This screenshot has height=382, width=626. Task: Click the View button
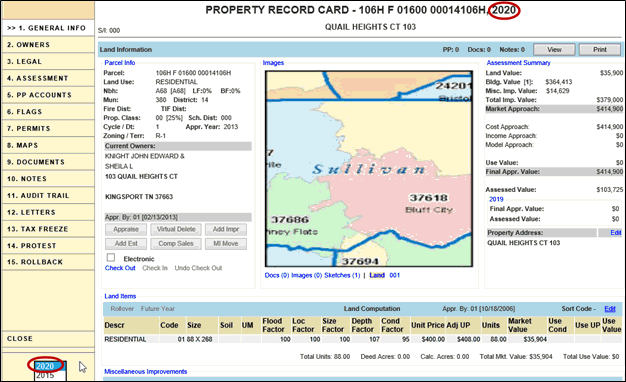554,49
